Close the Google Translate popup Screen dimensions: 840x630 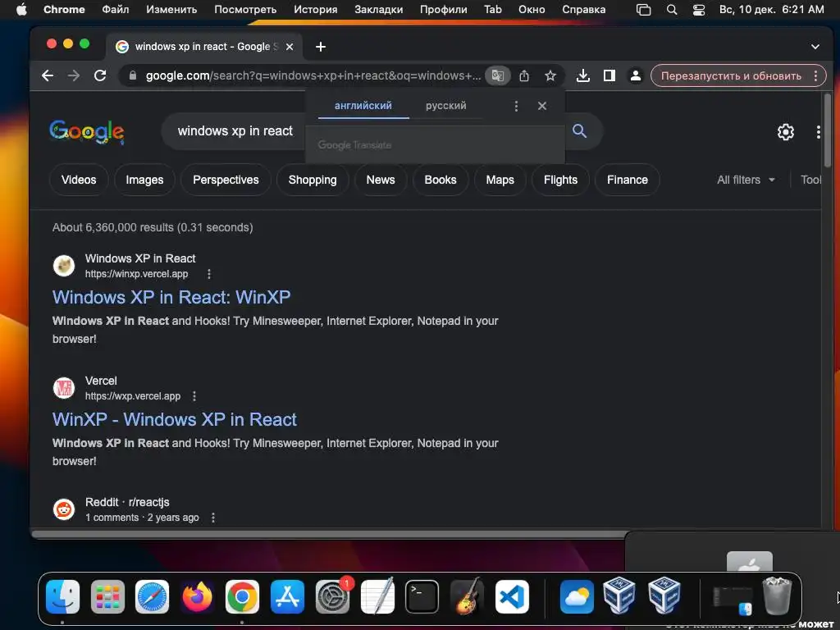tap(542, 106)
